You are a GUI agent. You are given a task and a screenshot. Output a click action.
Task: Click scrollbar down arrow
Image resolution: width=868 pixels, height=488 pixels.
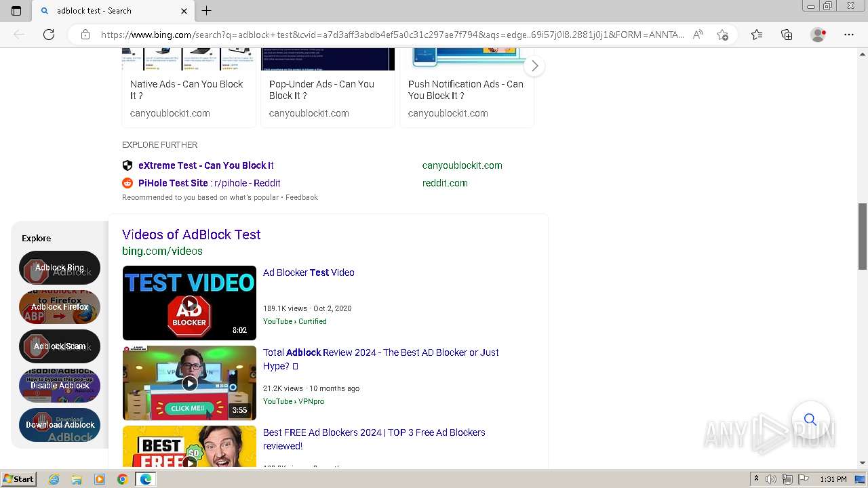pos(863,463)
